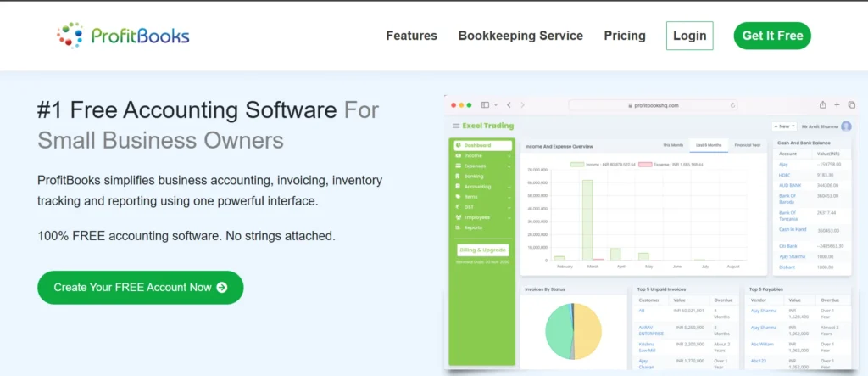Switch to Financial Year tab
The image size is (868, 376).
[x=748, y=145]
